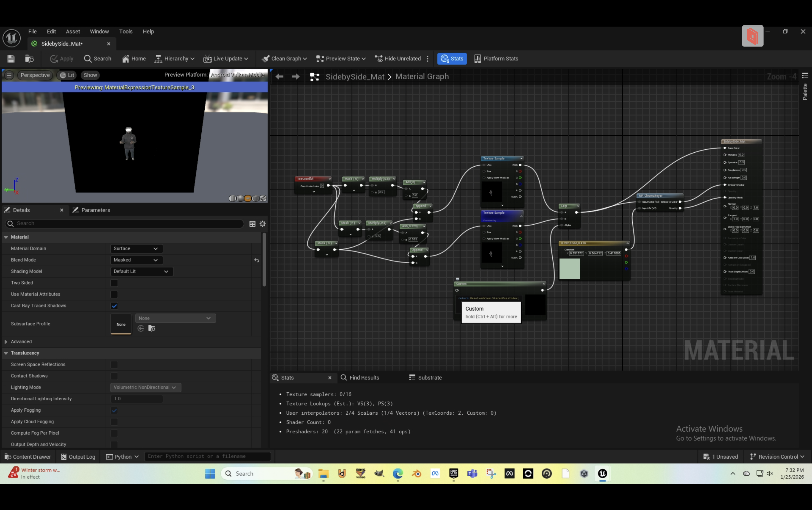Open the Blend Mode dropdown
Viewport: 812px width, 510px height.
[136, 260]
